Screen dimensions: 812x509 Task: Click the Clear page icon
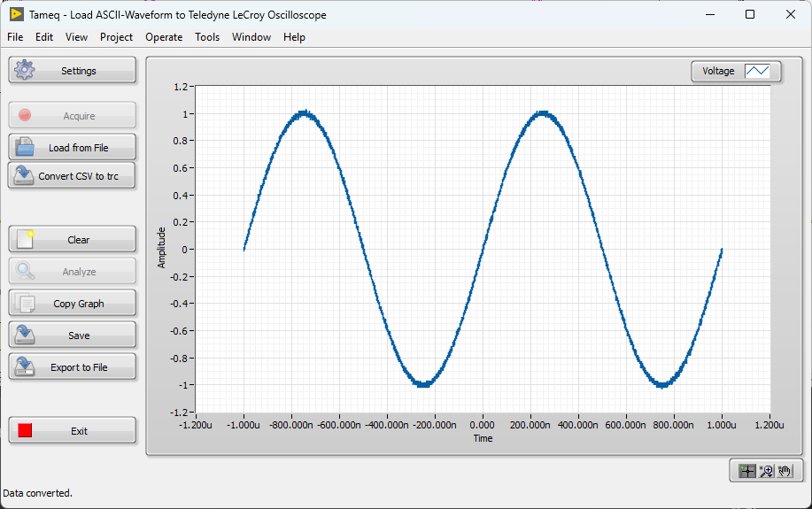click(25, 240)
